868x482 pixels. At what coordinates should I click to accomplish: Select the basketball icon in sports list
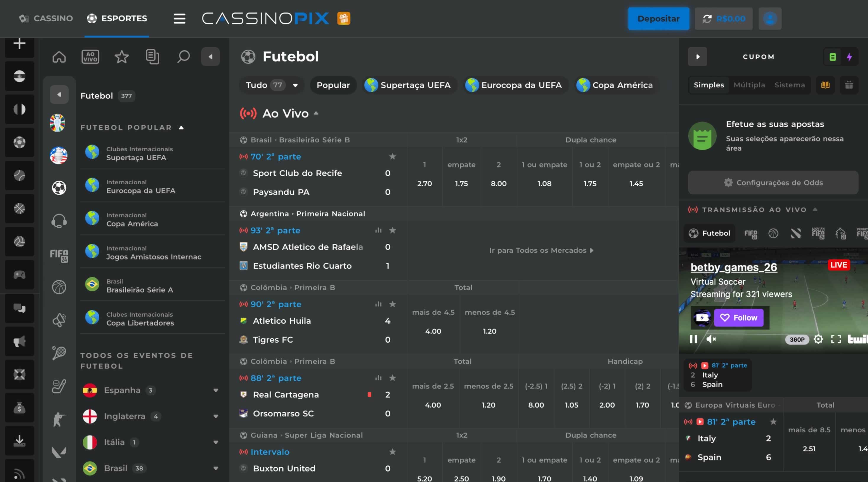click(59, 287)
